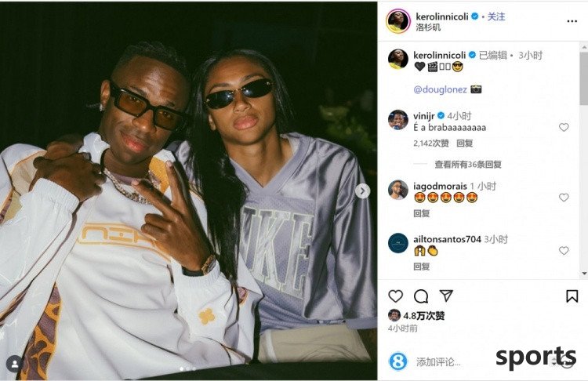Follow kerolinnicoli with 关注 link
Image resolution: width=588 pixels, height=381 pixels.
[x=496, y=16]
